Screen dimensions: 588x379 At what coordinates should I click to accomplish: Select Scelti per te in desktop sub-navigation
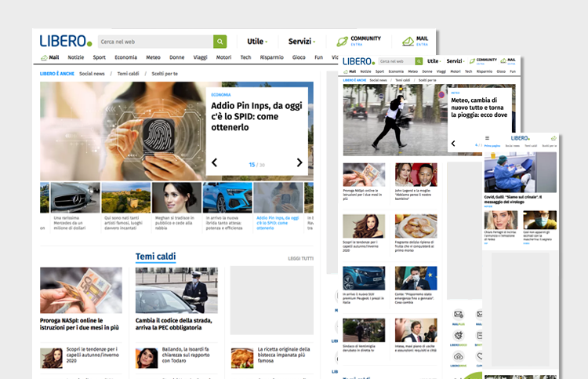click(x=165, y=74)
